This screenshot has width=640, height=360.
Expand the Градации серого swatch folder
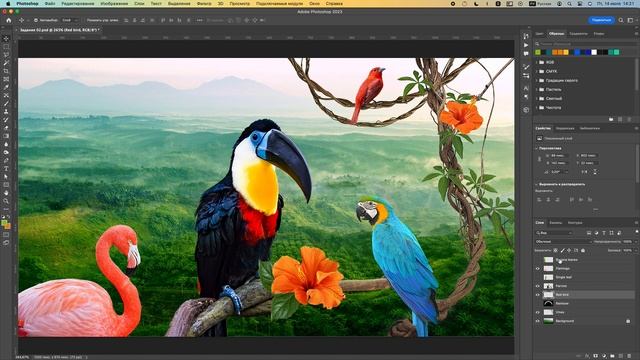pyautogui.click(x=537, y=80)
